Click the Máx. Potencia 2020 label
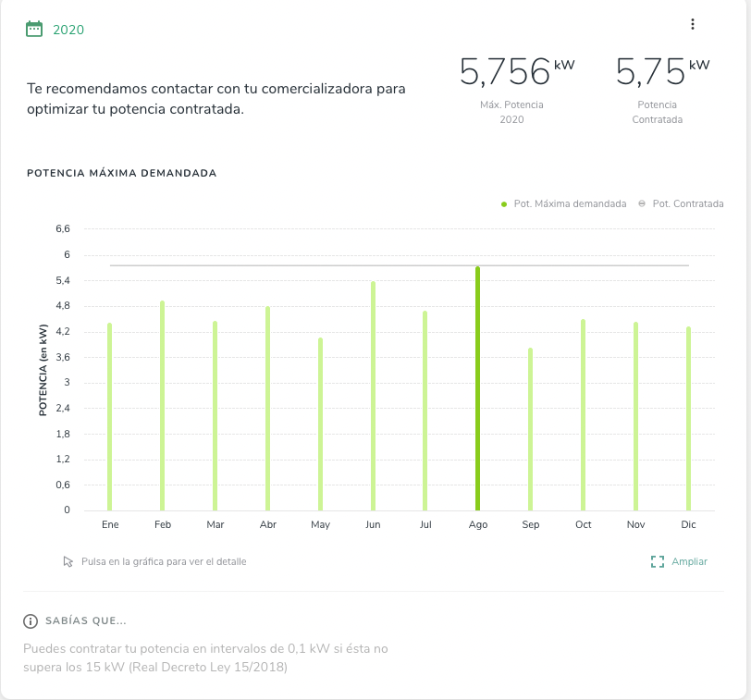The image size is (751, 700). [x=511, y=112]
